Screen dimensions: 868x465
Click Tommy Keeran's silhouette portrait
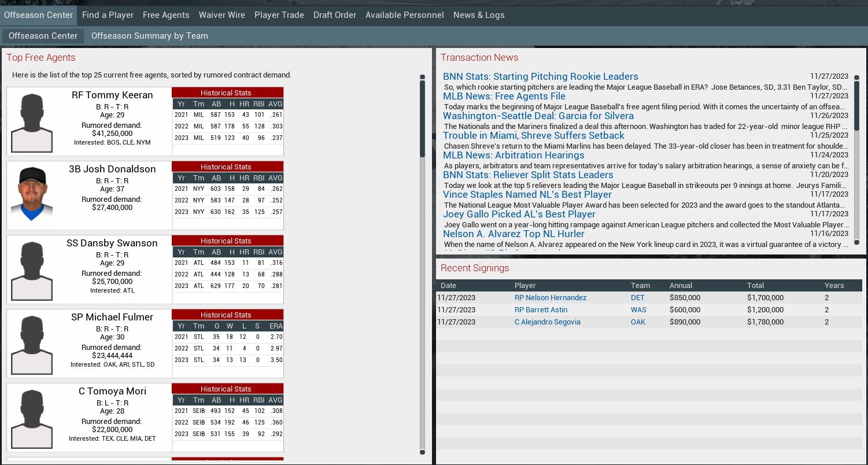coord(32,121)
